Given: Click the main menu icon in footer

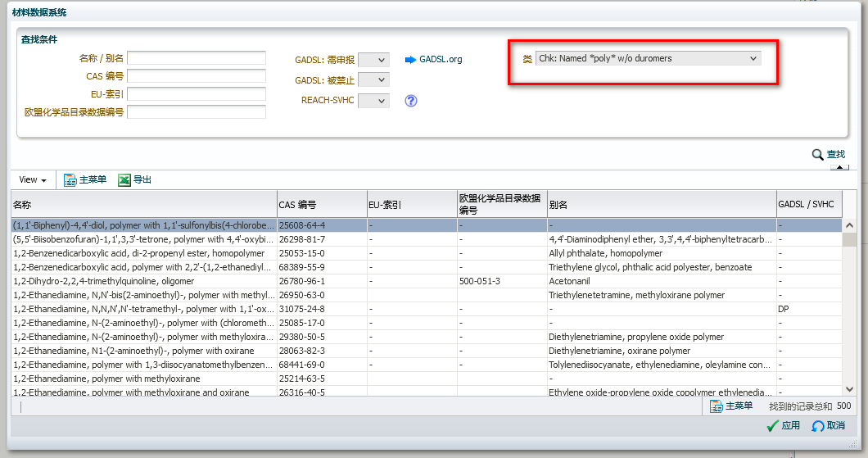Looking at the screenshot, I should tap(716, 406).
